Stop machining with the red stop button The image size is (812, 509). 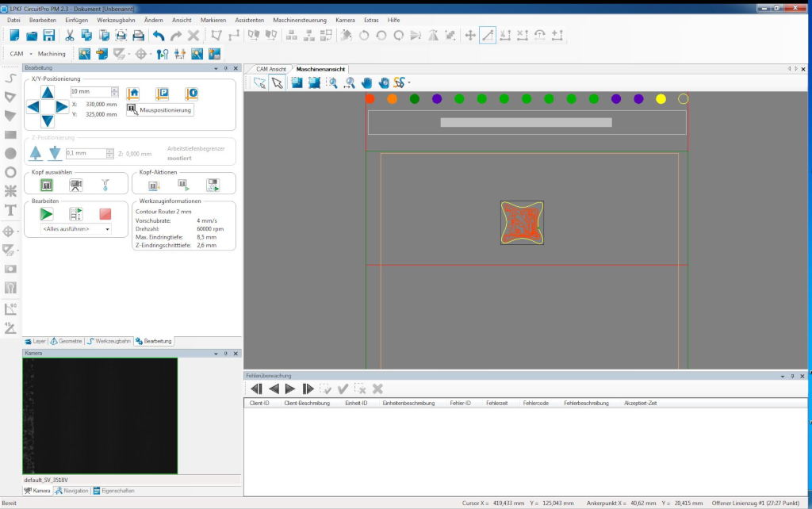(x=105, y=214)
